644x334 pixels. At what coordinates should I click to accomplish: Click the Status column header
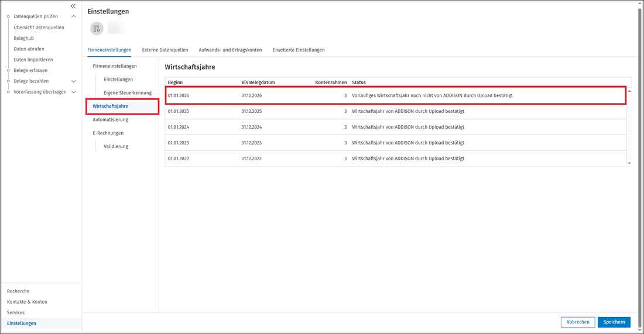point(359,82)
